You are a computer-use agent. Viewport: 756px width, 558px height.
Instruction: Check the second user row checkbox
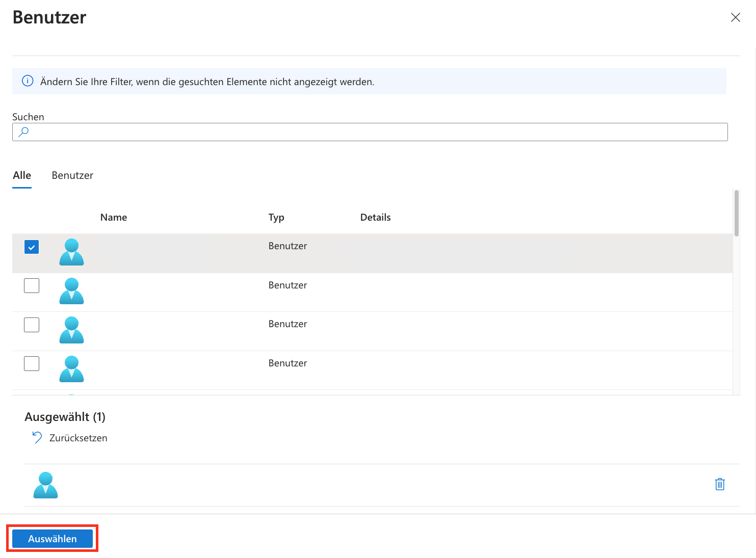(32, 285)
